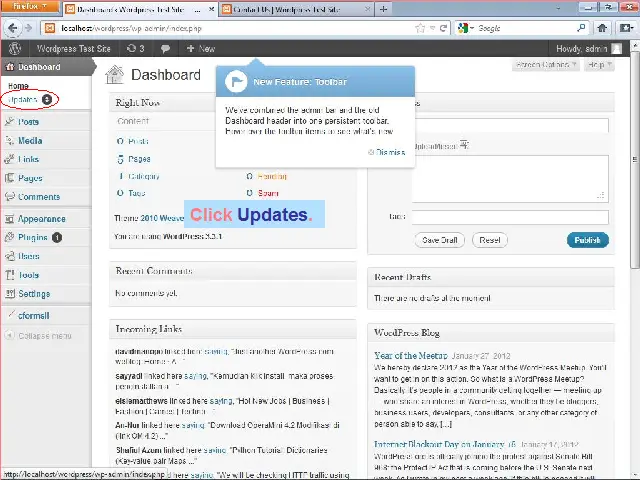Click the Reset button

[490, 240]
